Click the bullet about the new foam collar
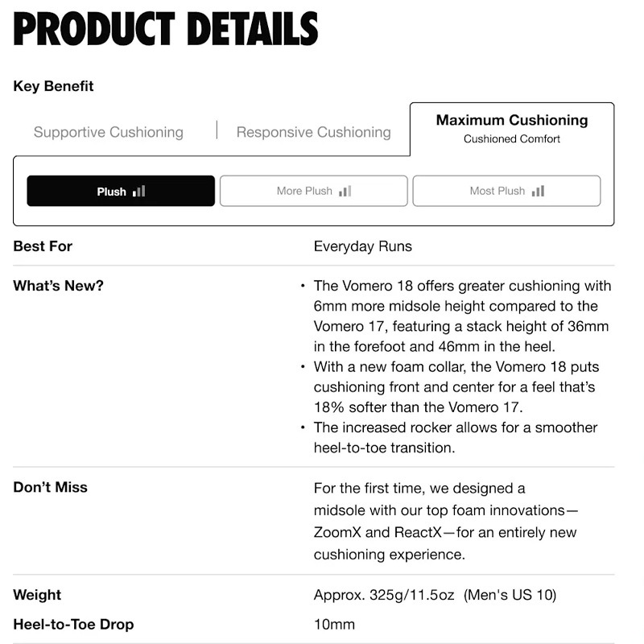Image resolution: width=644 pixels, height=644 pixels. click(x=456, y=386)
